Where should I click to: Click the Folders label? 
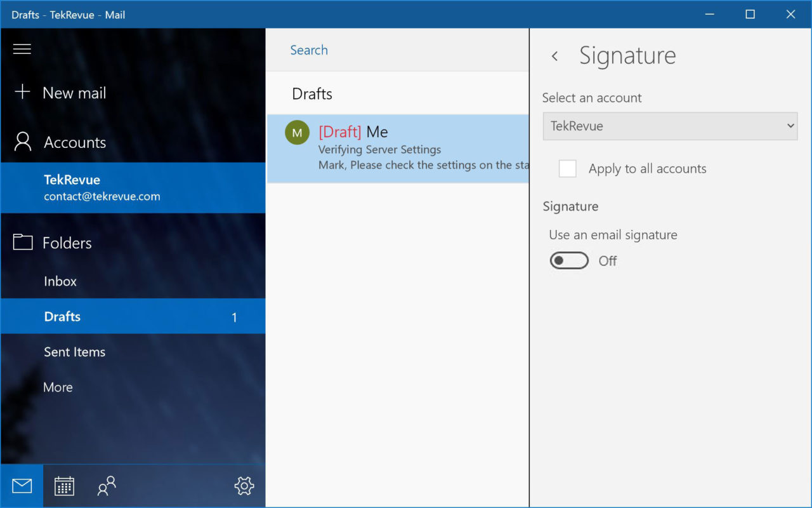(67, 243)
